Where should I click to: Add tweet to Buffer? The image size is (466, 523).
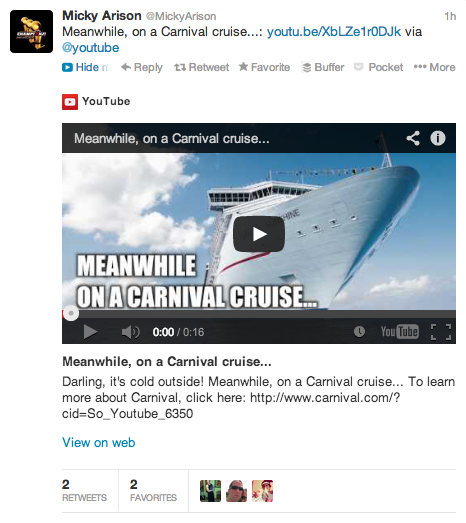pos(323,67)
